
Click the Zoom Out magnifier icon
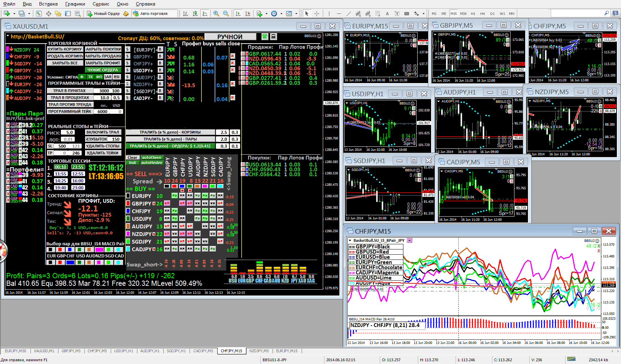coord(226,13)
